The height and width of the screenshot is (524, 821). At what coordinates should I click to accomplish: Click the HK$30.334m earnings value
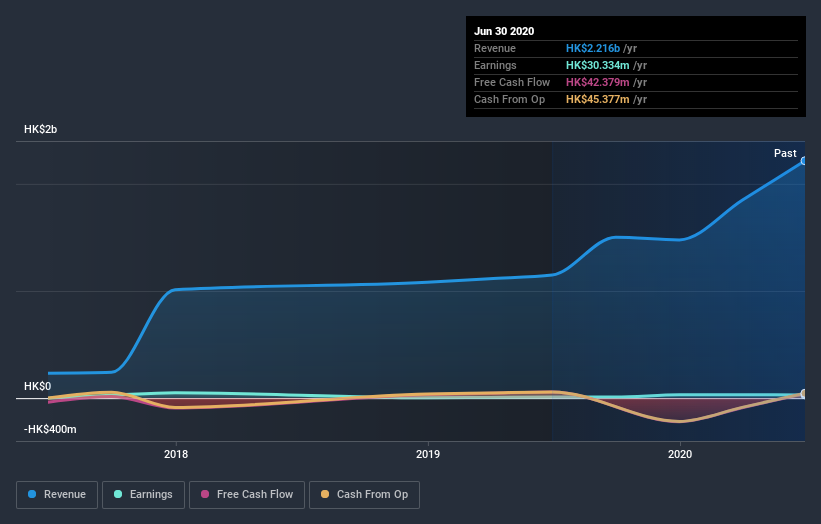pos(597,65)
